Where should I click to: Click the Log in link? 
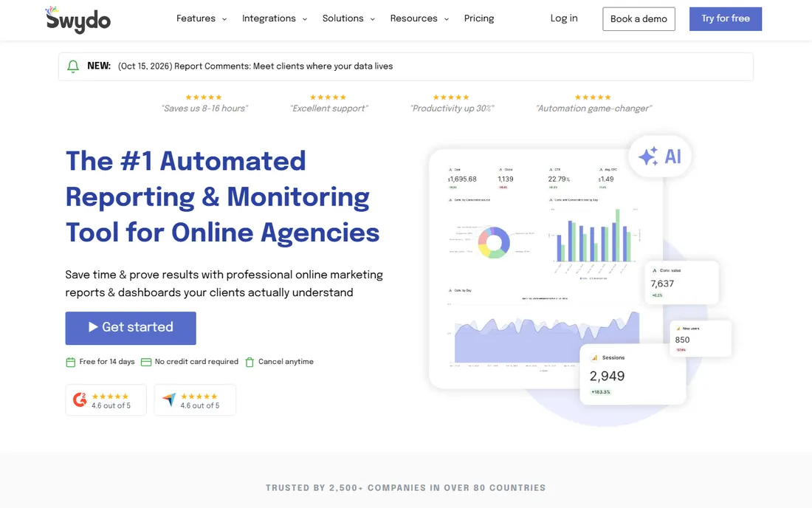pyautogui.click(x=564, y=18)
